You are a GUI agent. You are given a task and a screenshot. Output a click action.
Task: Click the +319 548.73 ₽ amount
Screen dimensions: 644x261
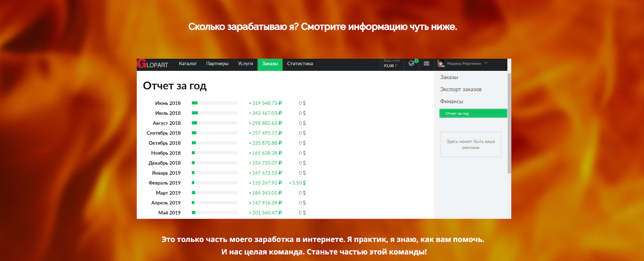265,103
